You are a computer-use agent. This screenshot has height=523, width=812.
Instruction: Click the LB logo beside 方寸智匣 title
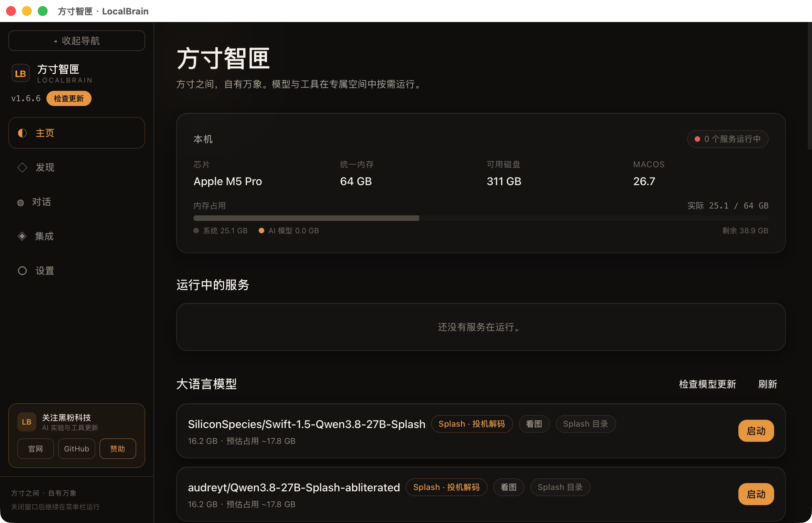(21, 73)
